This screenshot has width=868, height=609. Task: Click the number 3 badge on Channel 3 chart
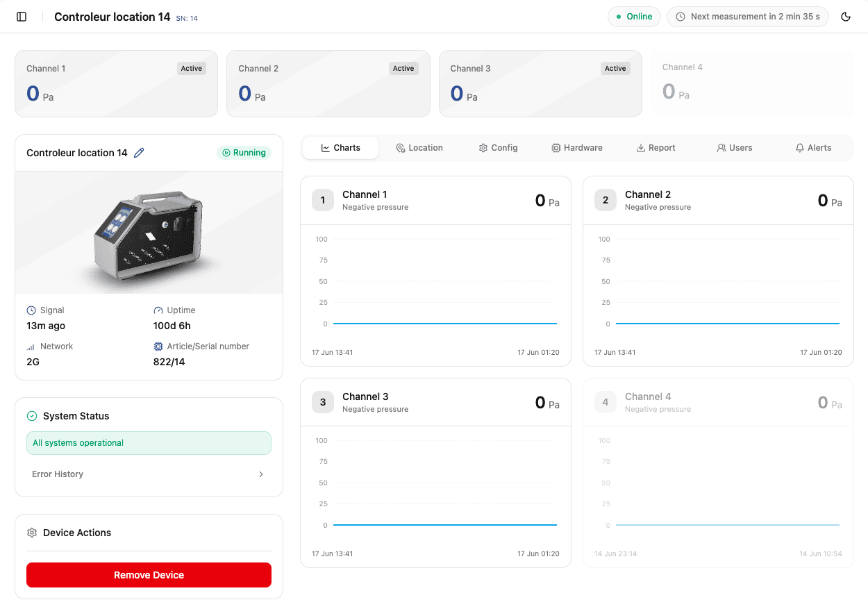coord(323,402)
